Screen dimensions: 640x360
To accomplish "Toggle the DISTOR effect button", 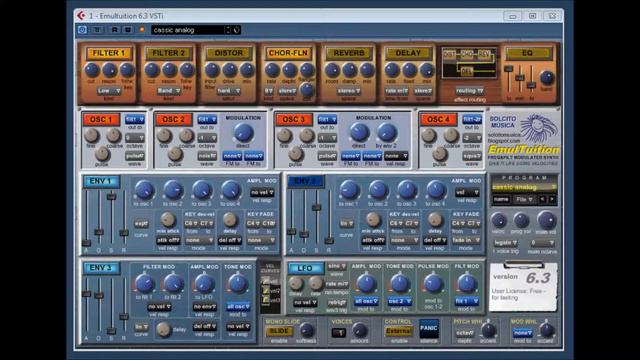I will pos(229,53).
